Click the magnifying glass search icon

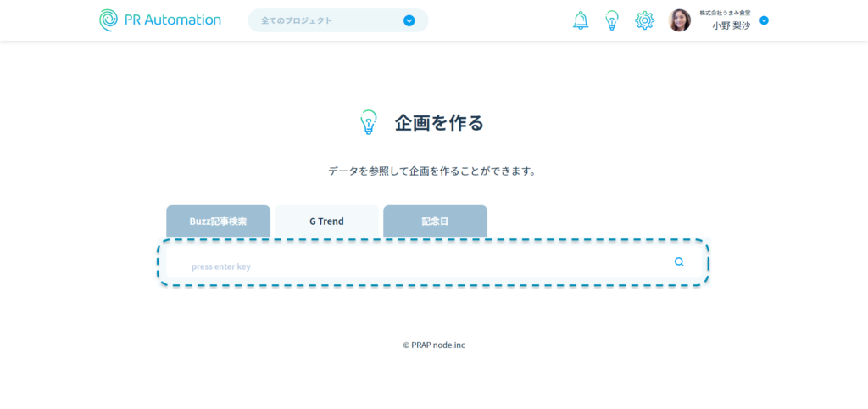coord(679,262)
